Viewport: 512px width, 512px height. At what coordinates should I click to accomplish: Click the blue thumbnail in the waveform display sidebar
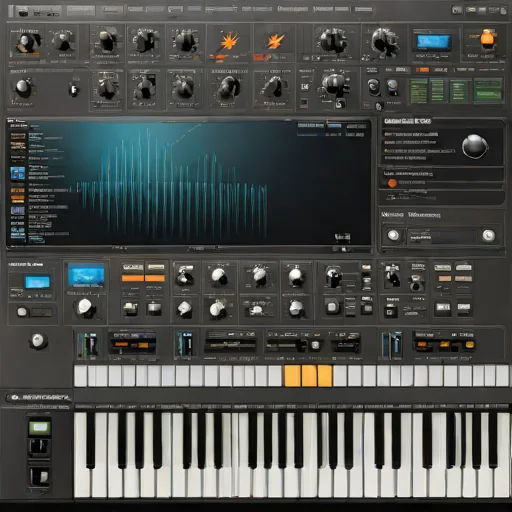point(18,173)
